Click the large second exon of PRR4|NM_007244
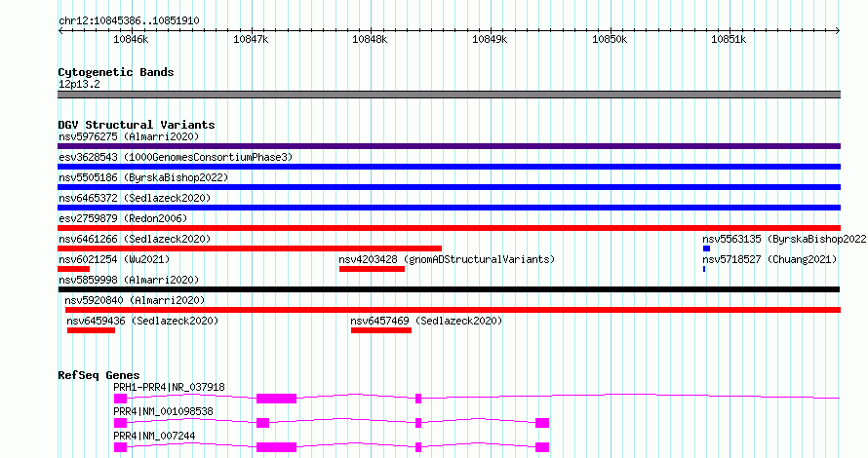The height and width of the screenshot is (458, 868). [277, 447]
